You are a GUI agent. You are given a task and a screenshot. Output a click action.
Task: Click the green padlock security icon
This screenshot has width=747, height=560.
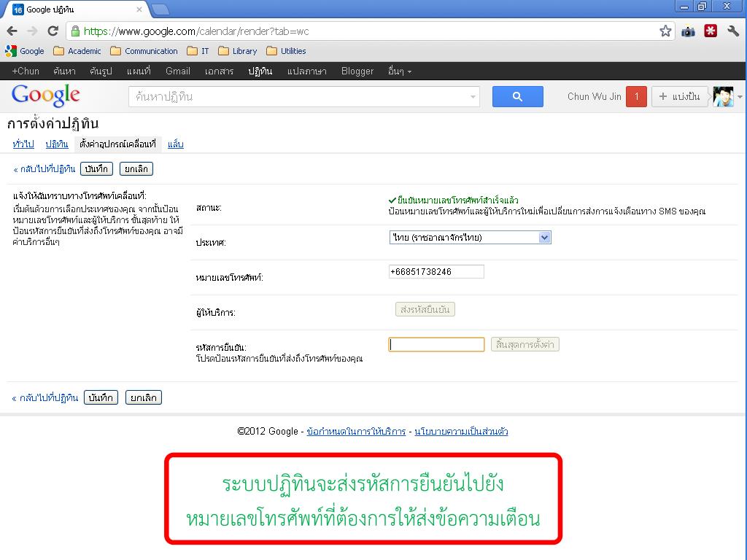coord(75,31)
